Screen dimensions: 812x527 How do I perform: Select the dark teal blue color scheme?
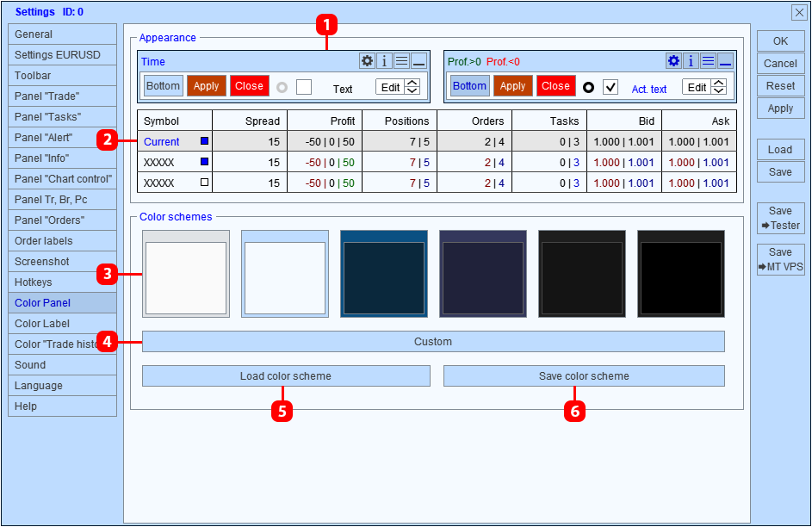point(384,274)
